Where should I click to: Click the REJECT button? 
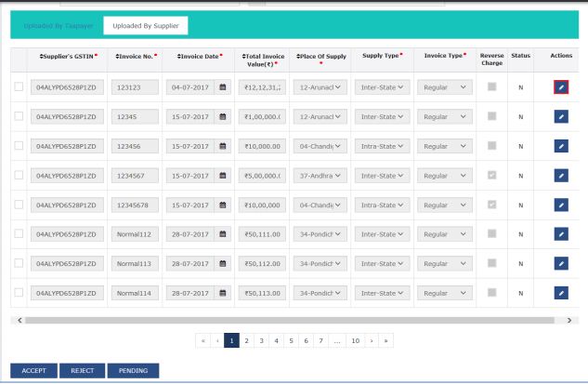(x=81, y=370)
